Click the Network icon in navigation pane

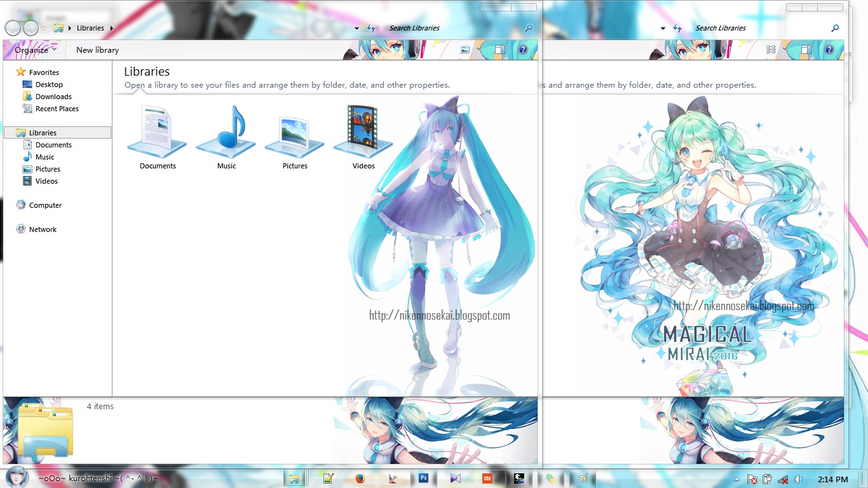tap(21, 229)
